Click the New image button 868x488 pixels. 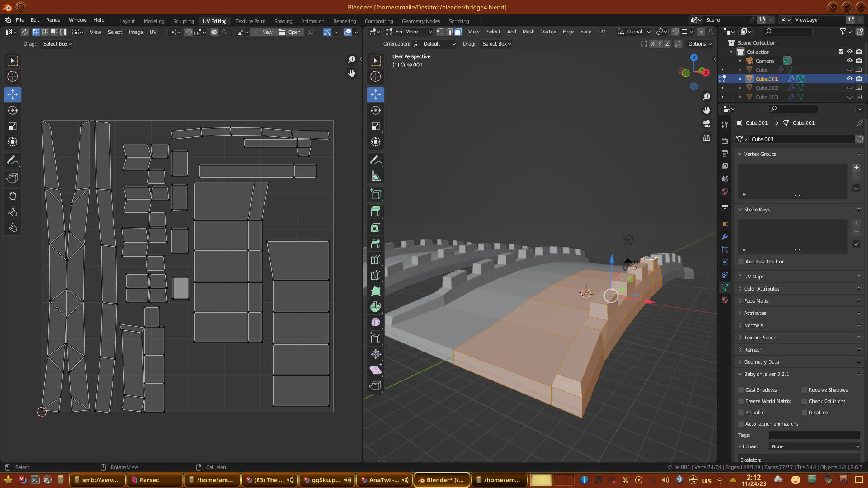click(263, 32)
